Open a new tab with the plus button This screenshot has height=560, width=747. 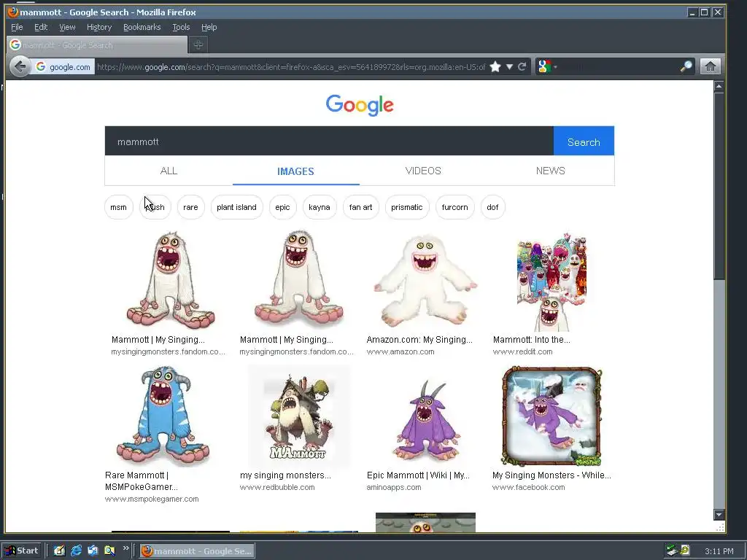(198, 44)
